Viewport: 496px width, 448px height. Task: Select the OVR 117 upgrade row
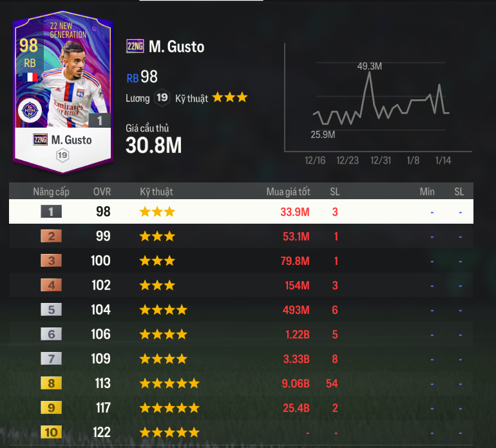[x=241, y=408]
